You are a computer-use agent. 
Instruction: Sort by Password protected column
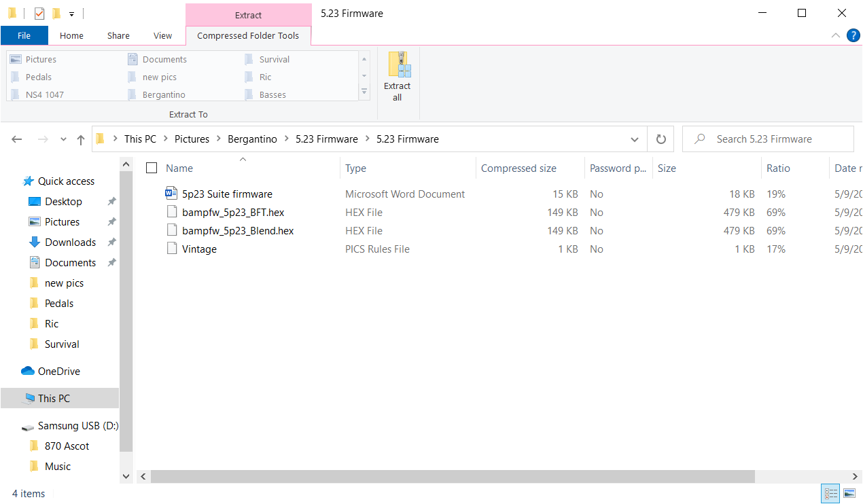click(x=618, y=168)
